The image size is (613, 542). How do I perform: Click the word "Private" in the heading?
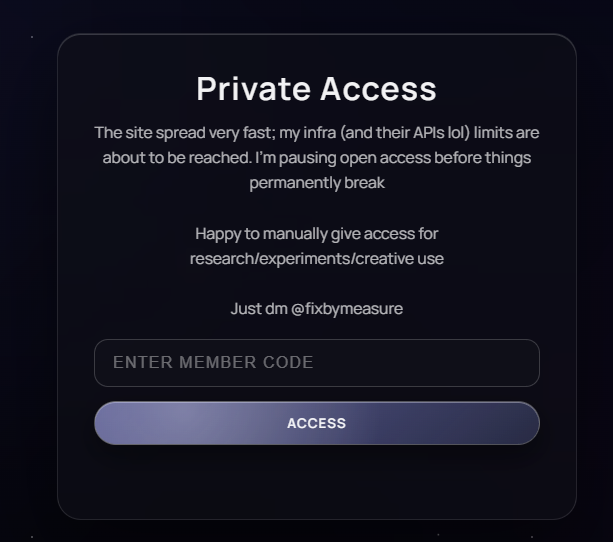click(253, 89)
